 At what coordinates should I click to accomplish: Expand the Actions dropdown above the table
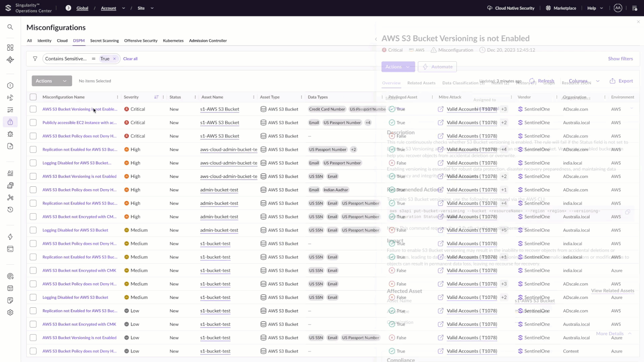[x=52, y=81]
